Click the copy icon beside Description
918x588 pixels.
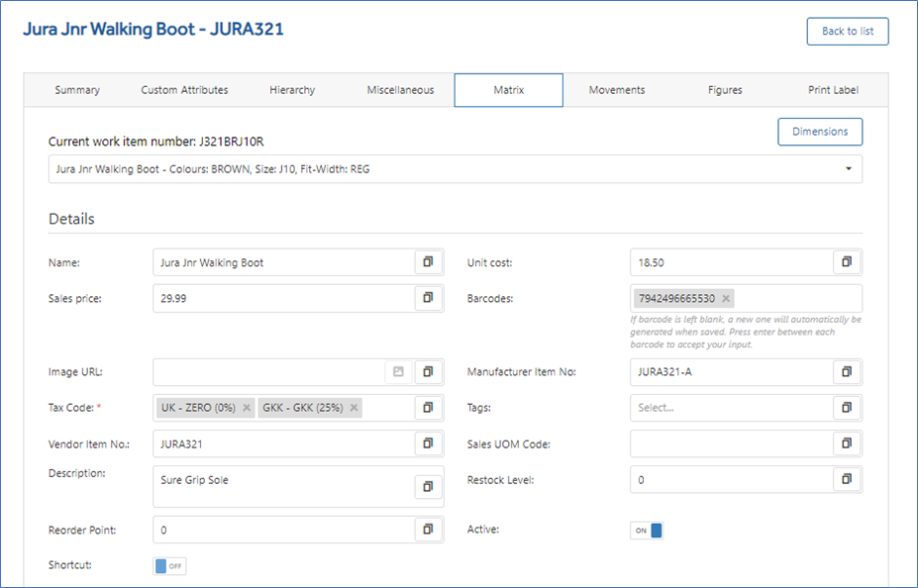428,486
